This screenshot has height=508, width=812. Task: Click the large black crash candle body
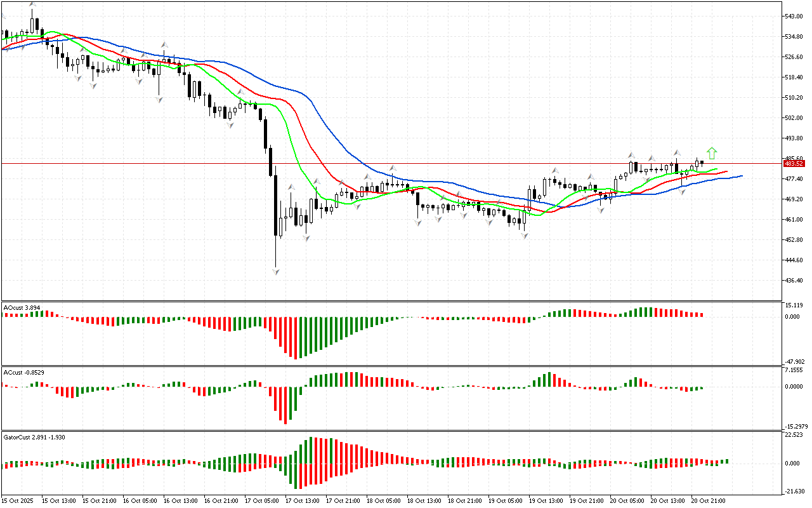(x=276, y=204)
